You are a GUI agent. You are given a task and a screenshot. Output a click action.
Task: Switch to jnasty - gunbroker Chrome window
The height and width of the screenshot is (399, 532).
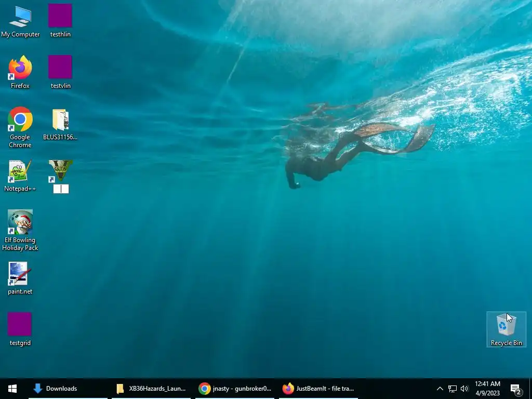tap(235, 389)
